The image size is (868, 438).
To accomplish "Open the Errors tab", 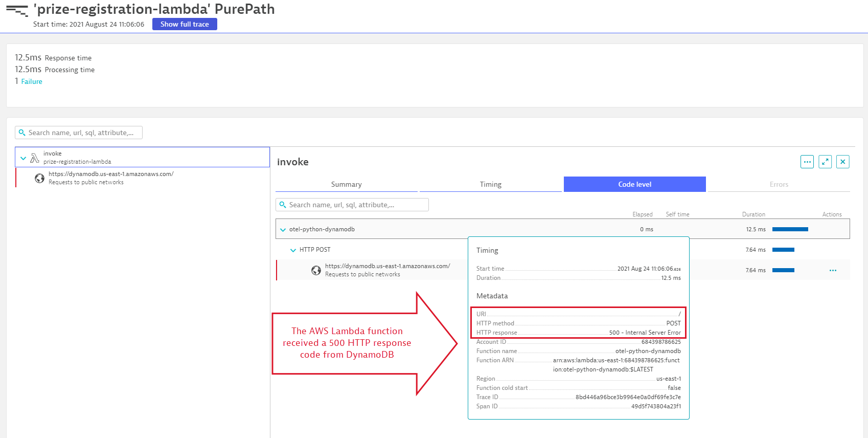I will [x=779, y=184].
